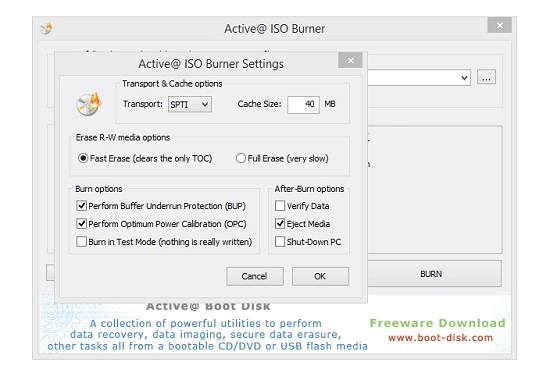550x380 pixels.
Task: Click the Transport & Cache options label
Action: pyautogui.click(x=172, y=84)
